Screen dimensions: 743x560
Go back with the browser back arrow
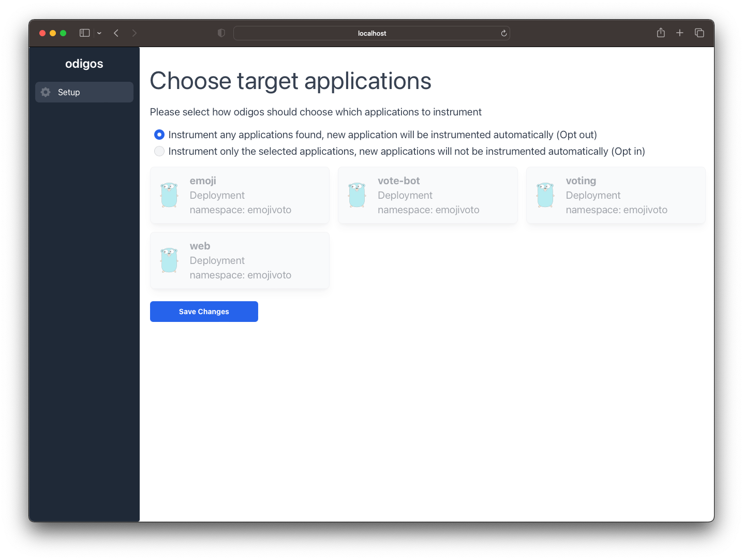click(x=116, y=33)
